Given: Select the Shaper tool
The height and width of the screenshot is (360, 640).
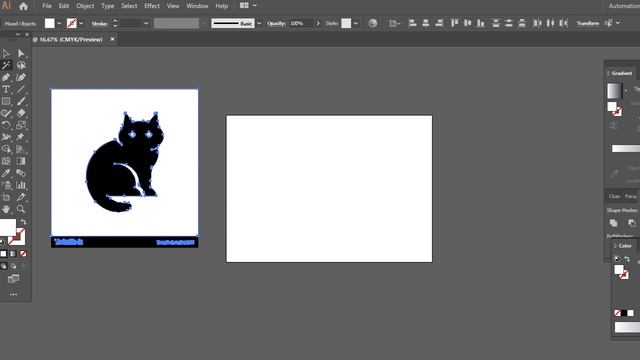Looking at the screenshot, I should [x=6, y=113].
